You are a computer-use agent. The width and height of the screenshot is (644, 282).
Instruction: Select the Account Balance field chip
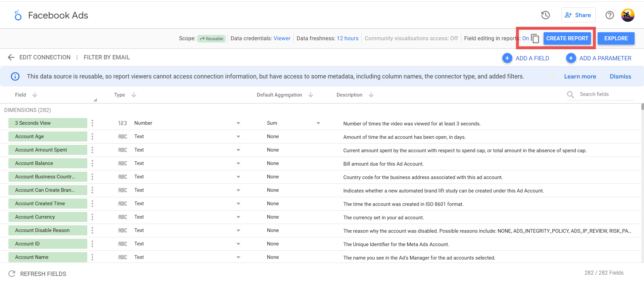click(x=48, y=163)
